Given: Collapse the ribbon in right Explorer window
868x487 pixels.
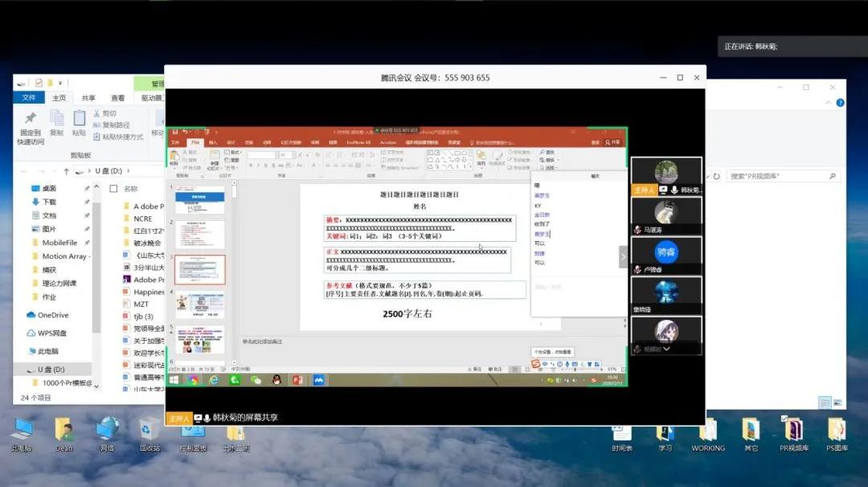Looking at the screenshot, I should (x=829, y=103).
